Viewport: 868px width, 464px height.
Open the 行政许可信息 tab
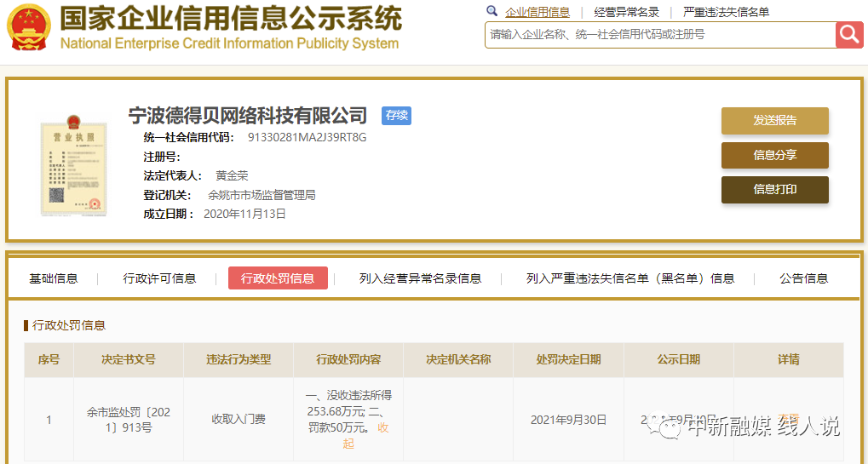pos(159,278)
